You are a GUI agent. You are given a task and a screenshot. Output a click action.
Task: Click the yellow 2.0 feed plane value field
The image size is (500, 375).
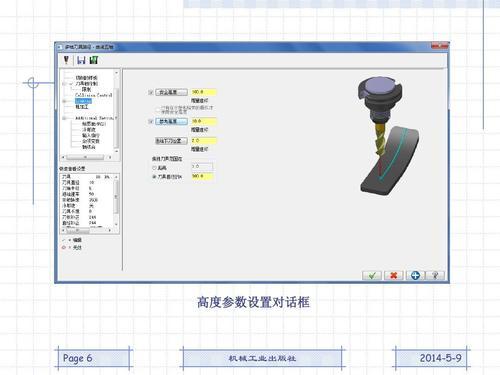click(204, 141)
